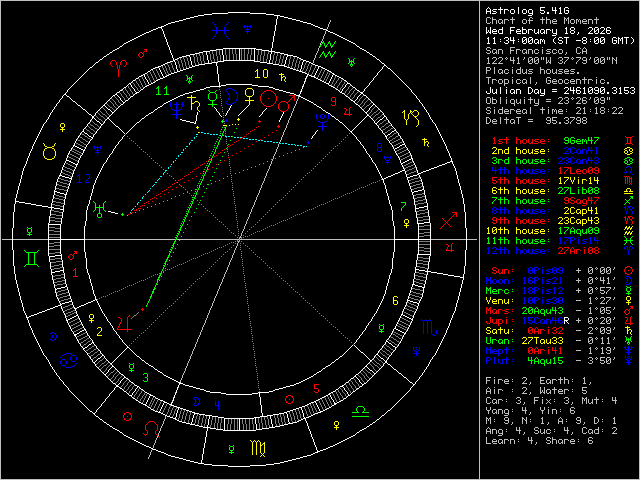640x480 pixels.
Task: Select the 'Placidus houses.' line
Action: click(x=533, y=71)
